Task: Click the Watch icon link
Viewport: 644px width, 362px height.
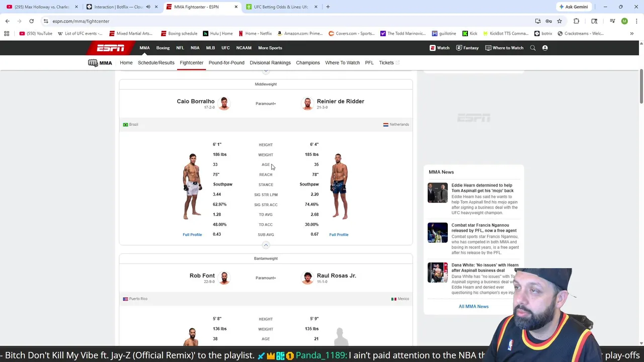Action: 439,48
